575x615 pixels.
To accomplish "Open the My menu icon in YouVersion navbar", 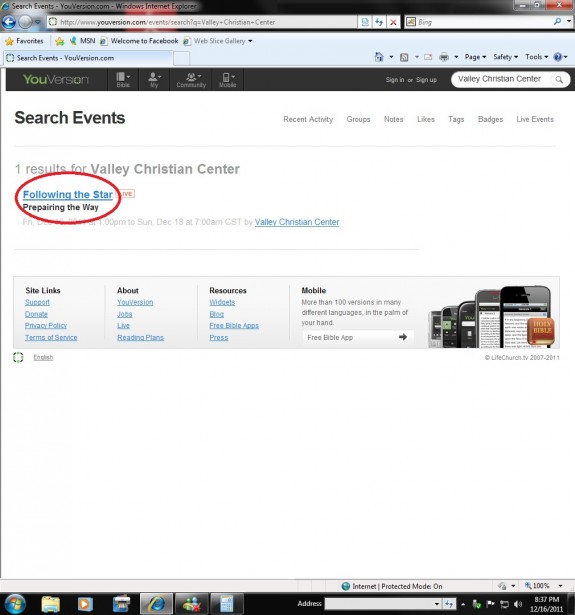I will pos(154,80).
